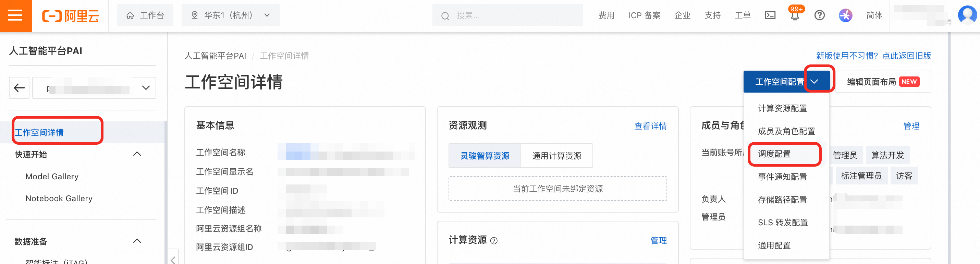Open the user avatar account menu
This screenshot has width=980, height=264.
(967, 15)
